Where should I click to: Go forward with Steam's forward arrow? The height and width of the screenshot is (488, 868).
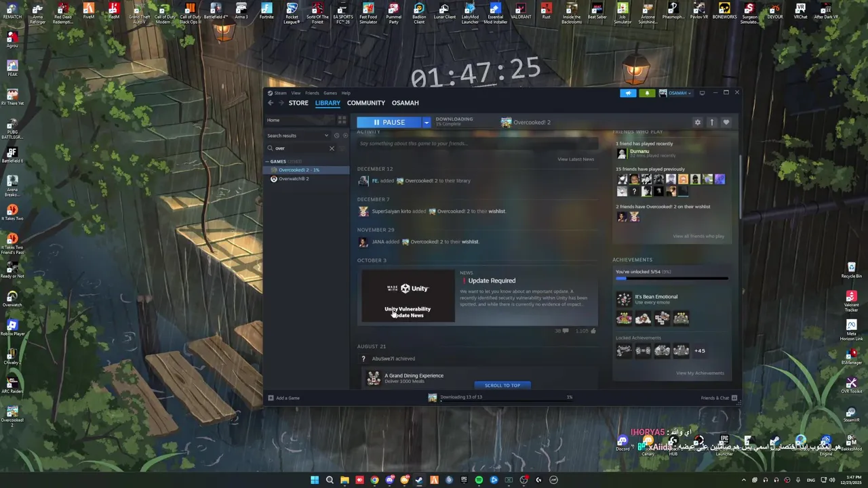281,103
